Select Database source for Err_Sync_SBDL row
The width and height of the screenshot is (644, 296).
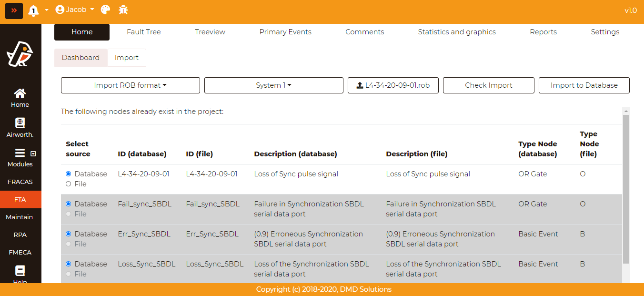68,234
